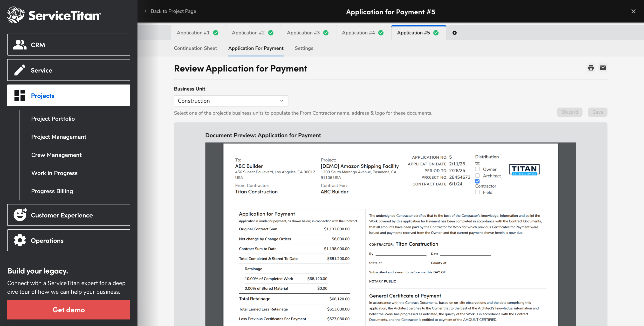The image size is (644, 326).
Task: Add new application with plus icon
Action: coord(454,33)
